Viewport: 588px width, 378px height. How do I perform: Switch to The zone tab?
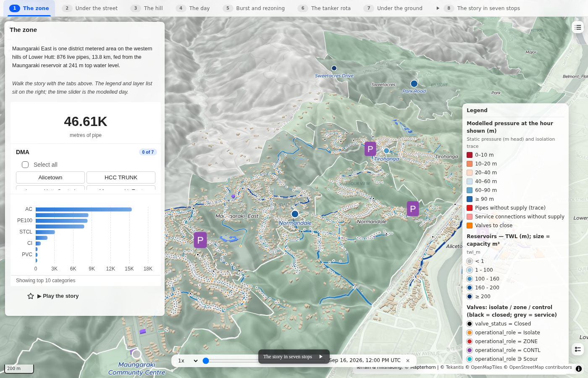(29, 8)
